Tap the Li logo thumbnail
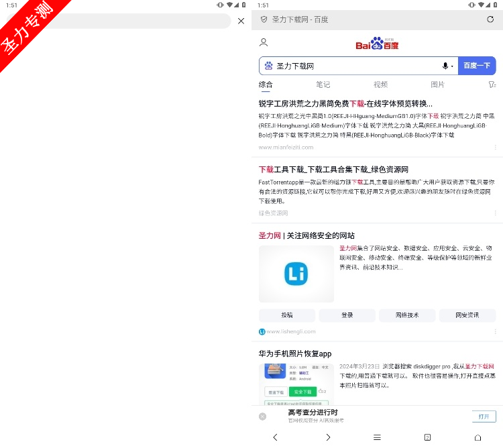This screenshot has width=503, height=448. pyautogui.click(x=296, y=274)
